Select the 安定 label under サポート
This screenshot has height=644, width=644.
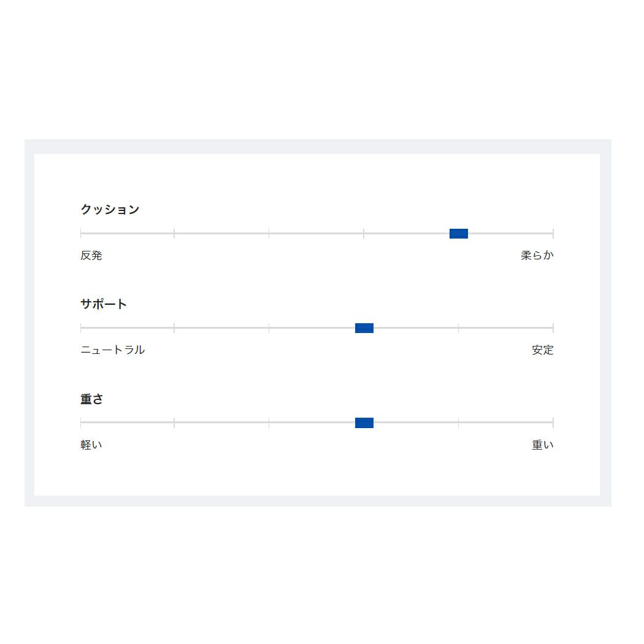click(x=542, y=350)
